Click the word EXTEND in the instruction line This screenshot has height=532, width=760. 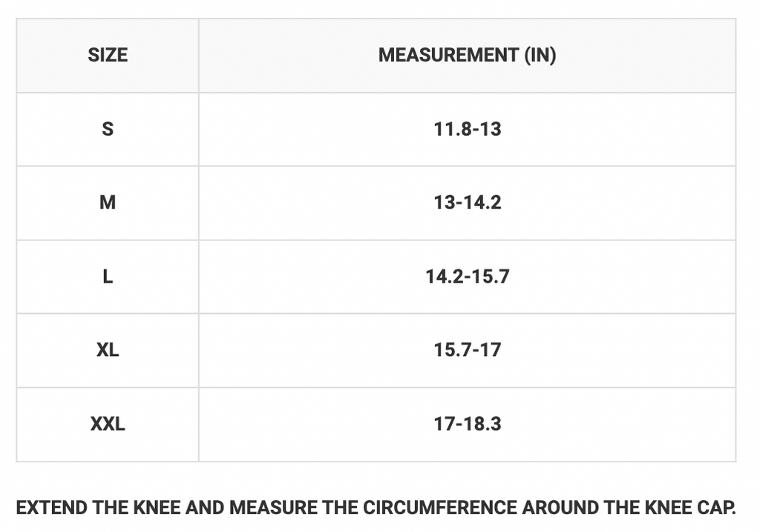coord(52,508)
